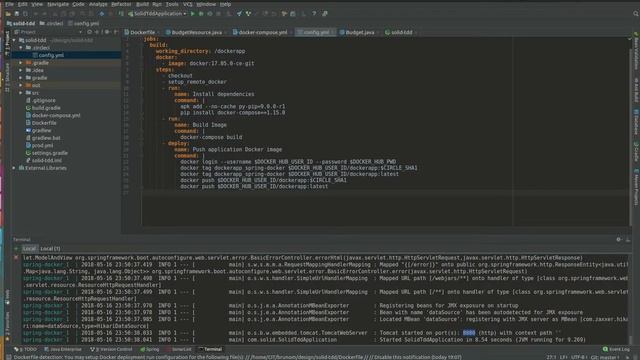Expand the out folder
640x360 pixels.
coord(21,85)
